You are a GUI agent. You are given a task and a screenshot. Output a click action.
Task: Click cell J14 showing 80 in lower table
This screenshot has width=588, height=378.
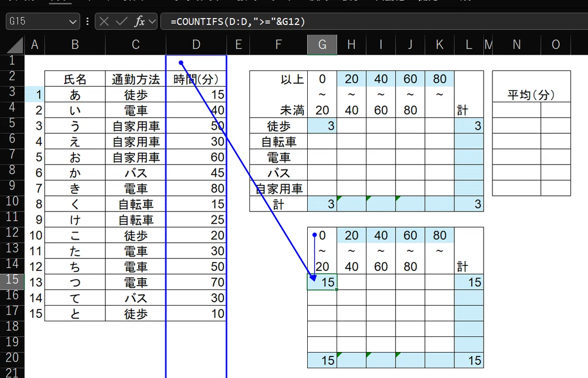click(x=410, y=266)
